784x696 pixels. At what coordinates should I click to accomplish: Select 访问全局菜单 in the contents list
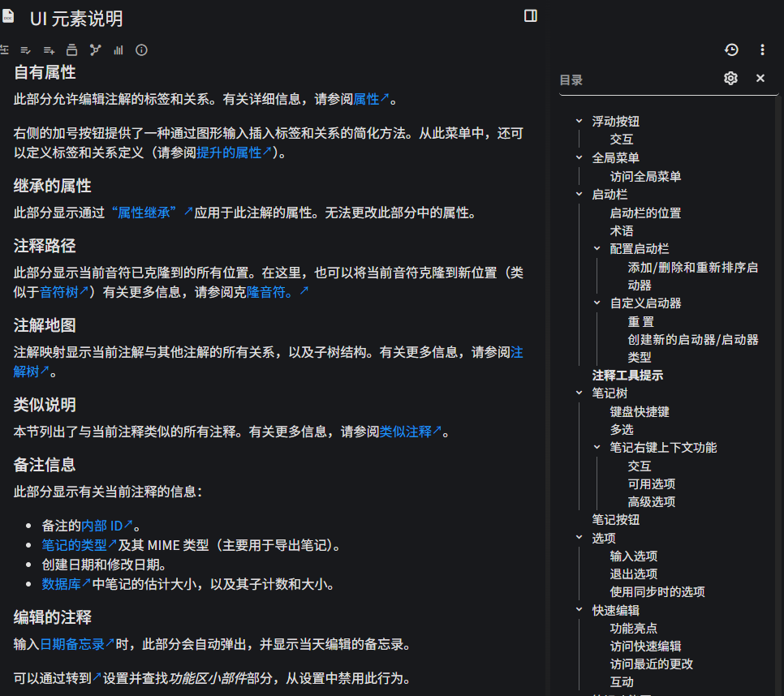tap(645, 176)
